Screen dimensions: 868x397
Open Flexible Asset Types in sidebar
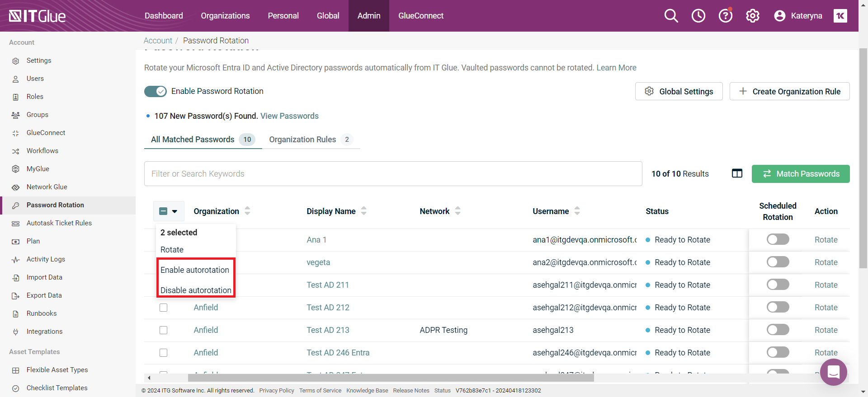pyautogui.click(x=57, y=370)
